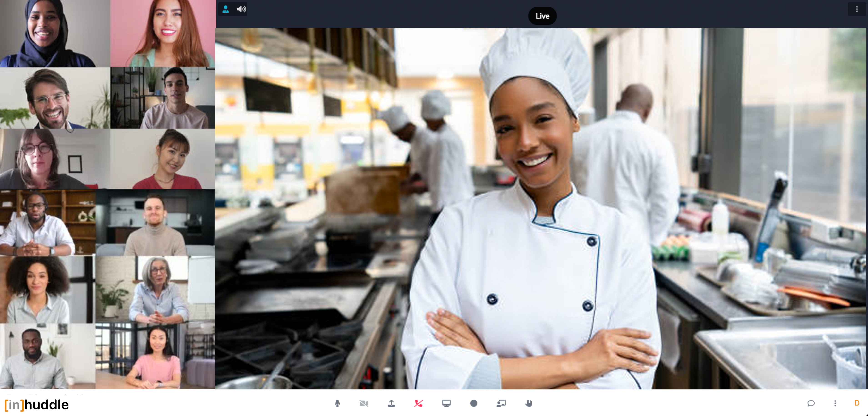Open more options in the bottom toolbar
The width and height of the screenshot is (868, 416).
835,403
